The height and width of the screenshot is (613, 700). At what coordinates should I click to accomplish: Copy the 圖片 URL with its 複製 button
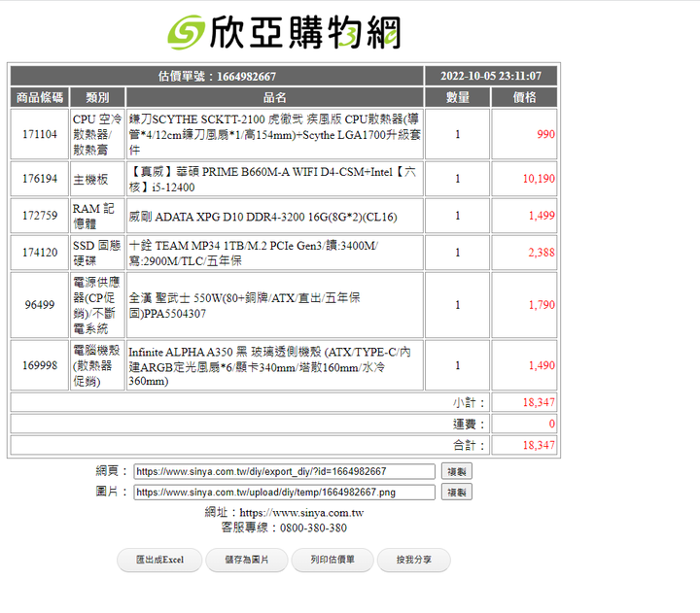[457, 493]
